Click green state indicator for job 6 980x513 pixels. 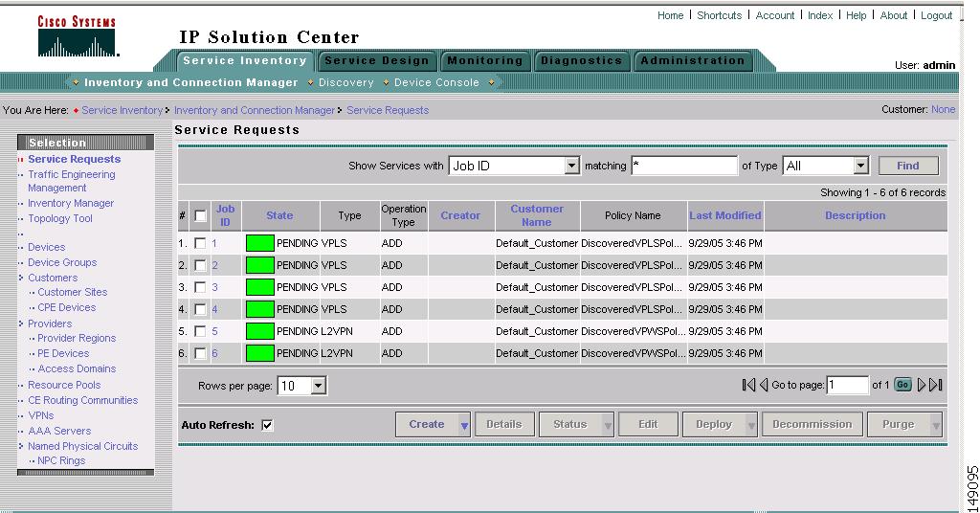pos(259,353)
